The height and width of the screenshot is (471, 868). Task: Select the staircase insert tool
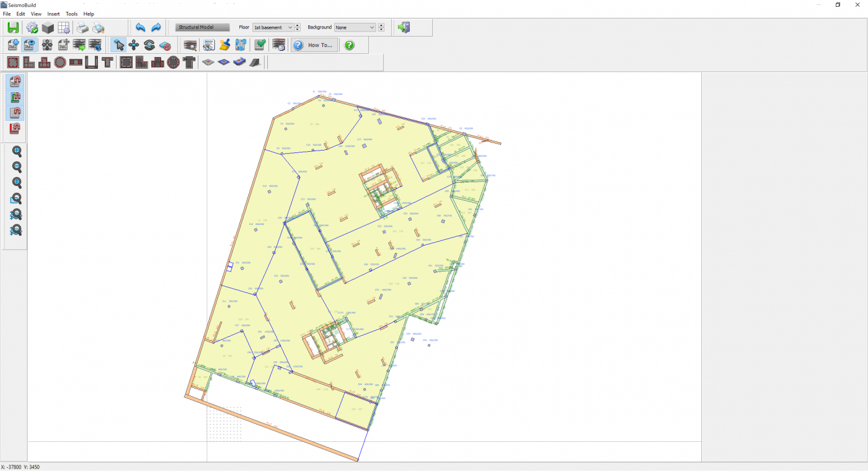[255, 62]
